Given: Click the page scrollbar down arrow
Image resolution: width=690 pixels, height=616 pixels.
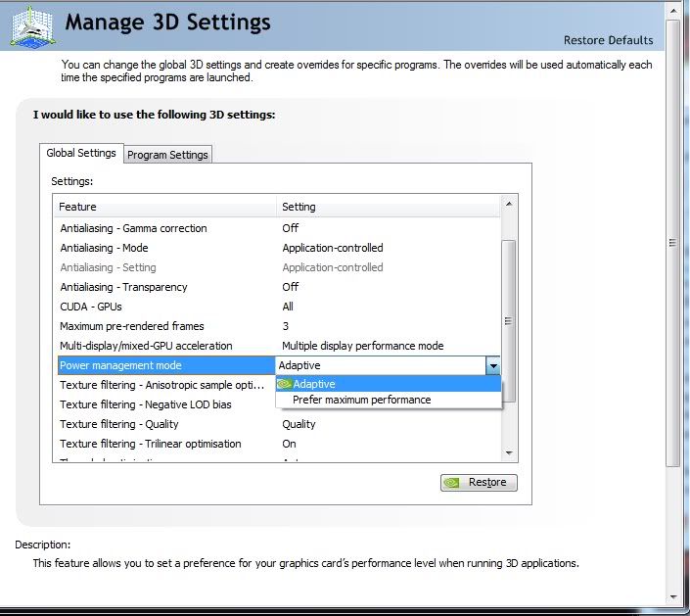Looking at the screenshot, I should click(x=673, y=596).
